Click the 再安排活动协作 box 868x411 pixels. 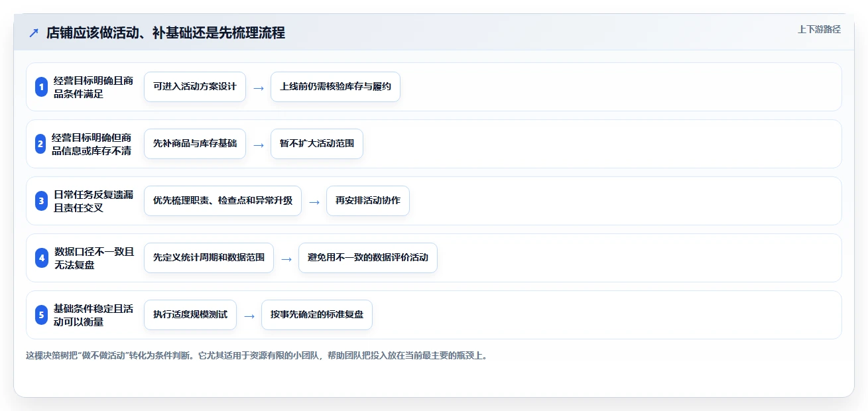[368, 201]
